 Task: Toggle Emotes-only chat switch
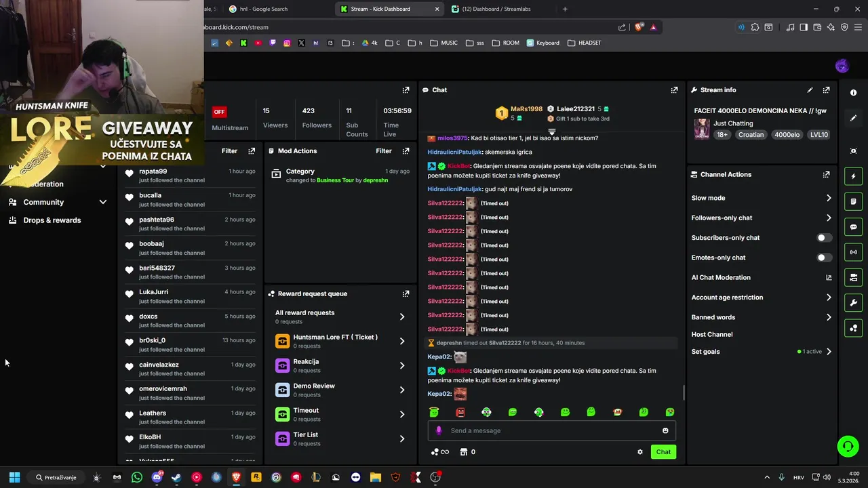pos(823,258)
